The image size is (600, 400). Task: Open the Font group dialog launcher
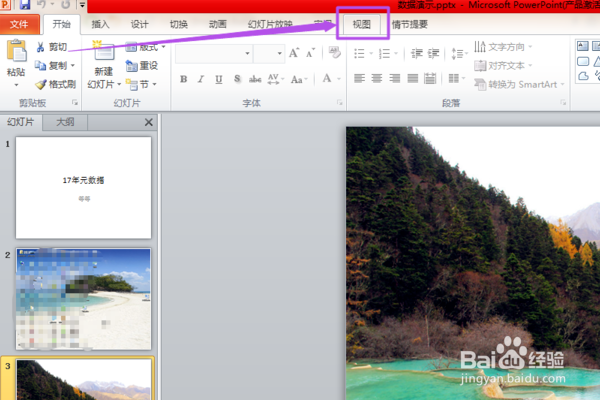click(339, 103)
